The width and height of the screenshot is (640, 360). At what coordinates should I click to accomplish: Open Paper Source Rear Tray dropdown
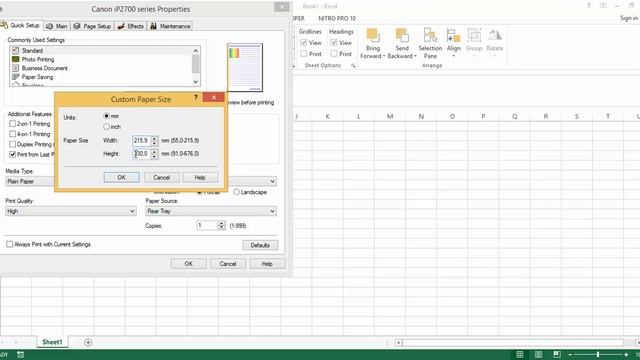(211, 211)
